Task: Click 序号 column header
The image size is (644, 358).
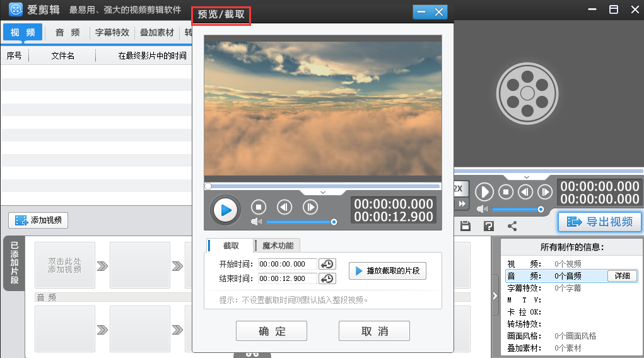Action: 15,56
